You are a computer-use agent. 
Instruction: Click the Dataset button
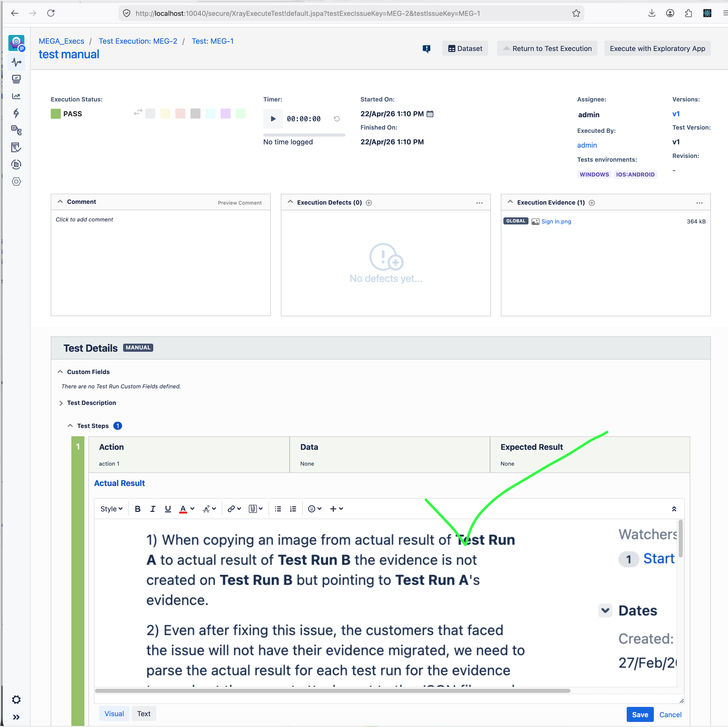point(465,49)
